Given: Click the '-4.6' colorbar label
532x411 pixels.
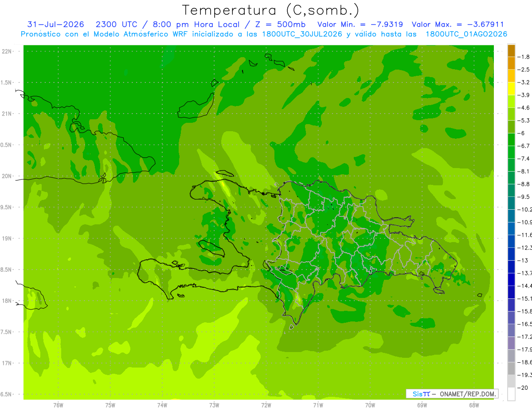Looking at the screenshot, I should tap(524, 108).
